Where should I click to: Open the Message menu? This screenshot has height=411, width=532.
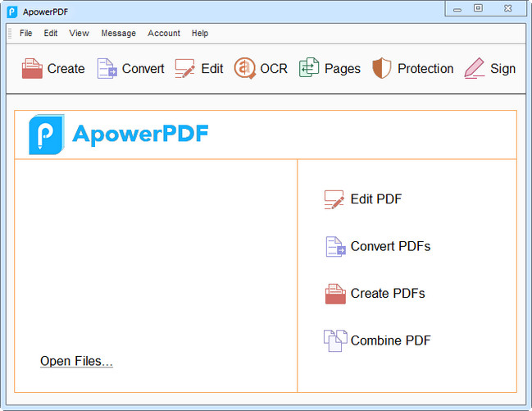(118, 34)
